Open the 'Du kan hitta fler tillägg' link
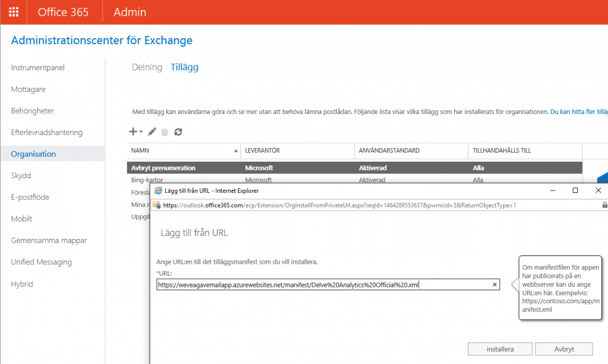The width and height of the screenshot is (608, 364). tap(578, 112)
